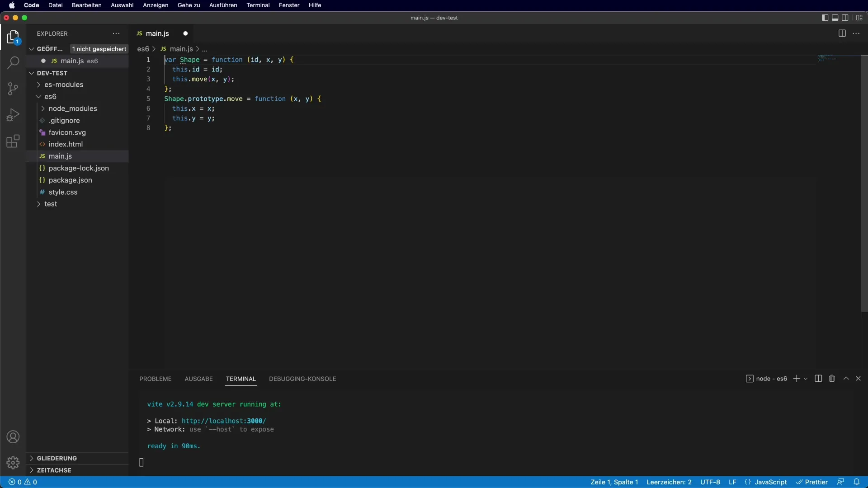Open index.html file
Screen dimensions: 868x488
(x=78, y=144)
